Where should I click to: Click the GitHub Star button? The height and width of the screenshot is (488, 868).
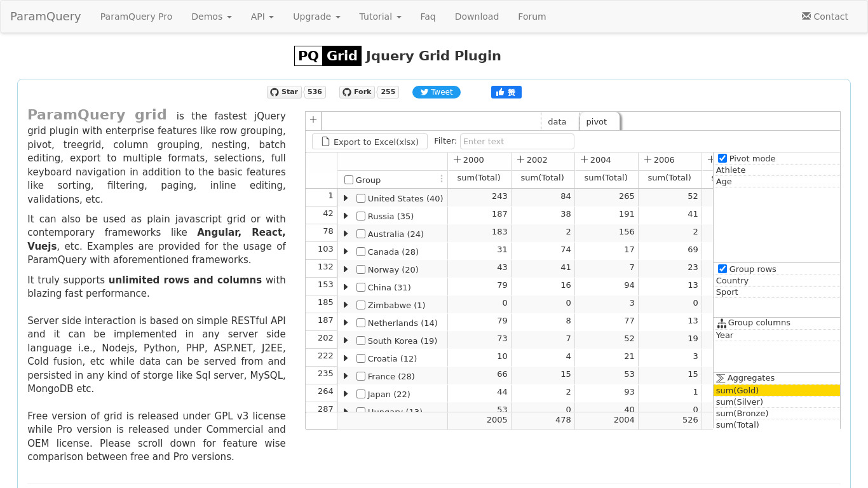284,92
